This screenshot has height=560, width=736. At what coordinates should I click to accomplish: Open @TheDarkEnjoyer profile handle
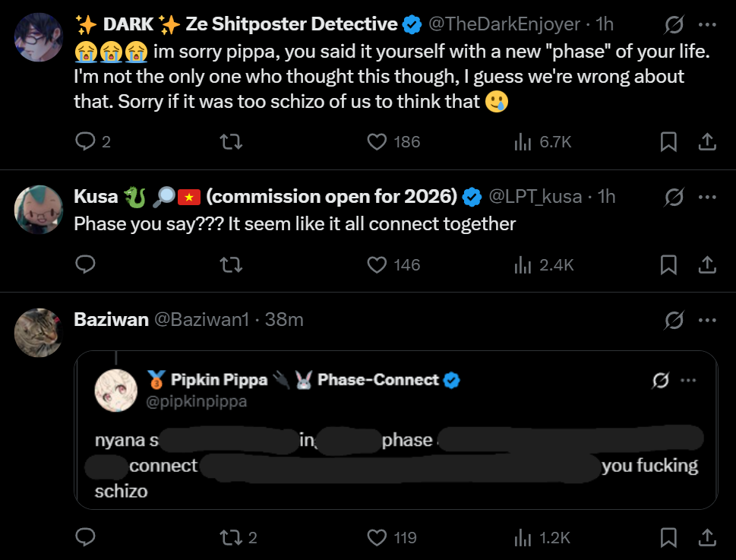click(504, 24)
